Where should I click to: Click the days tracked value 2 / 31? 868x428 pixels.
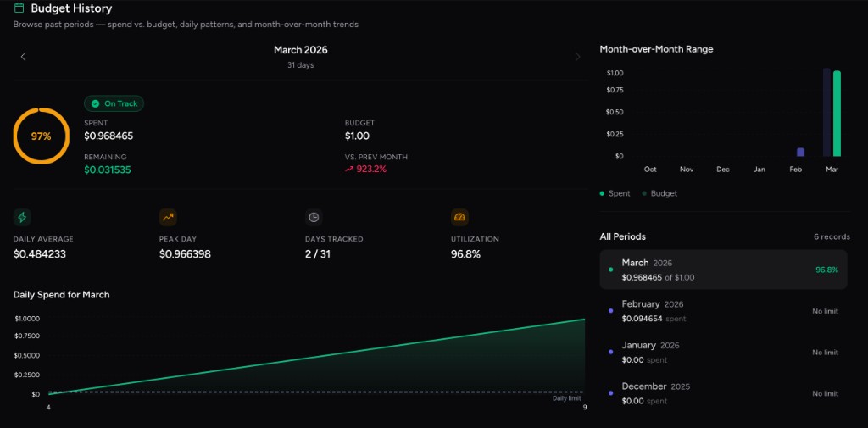click(x=317, y=254)
